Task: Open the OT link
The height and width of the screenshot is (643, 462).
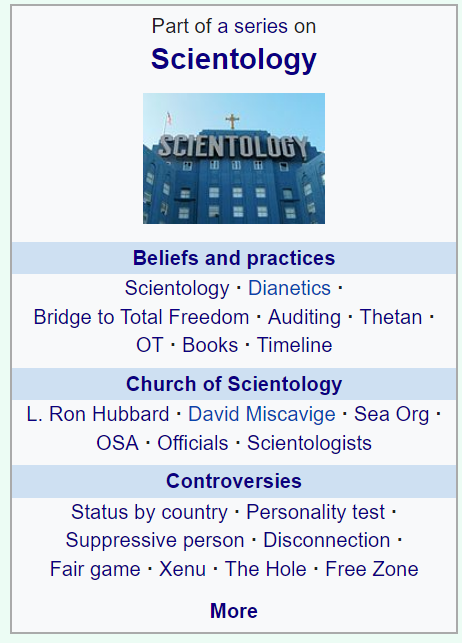Action: coord(150,345)
